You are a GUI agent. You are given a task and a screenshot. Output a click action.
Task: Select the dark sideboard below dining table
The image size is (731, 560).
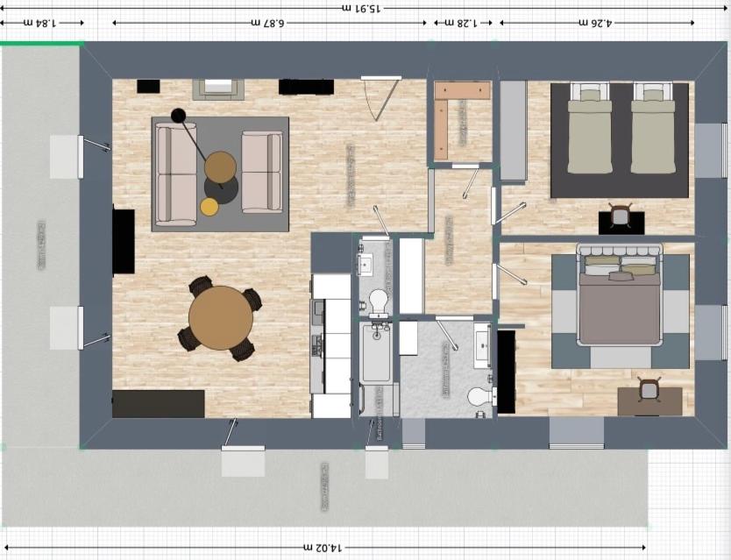[159, 404]
